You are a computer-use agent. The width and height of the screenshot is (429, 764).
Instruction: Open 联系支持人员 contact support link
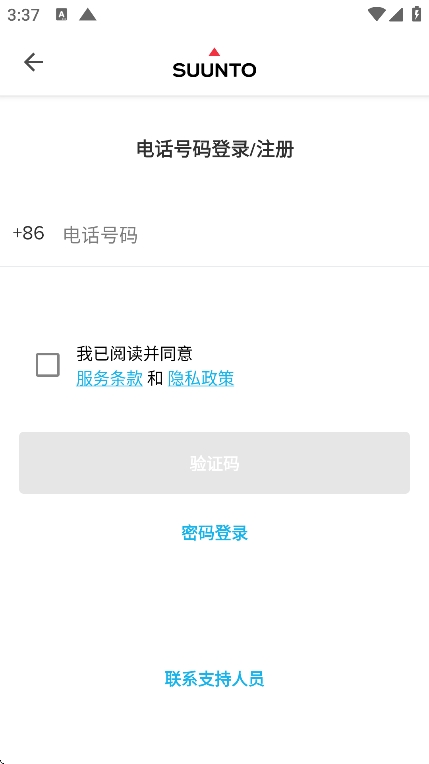(214, 679)
